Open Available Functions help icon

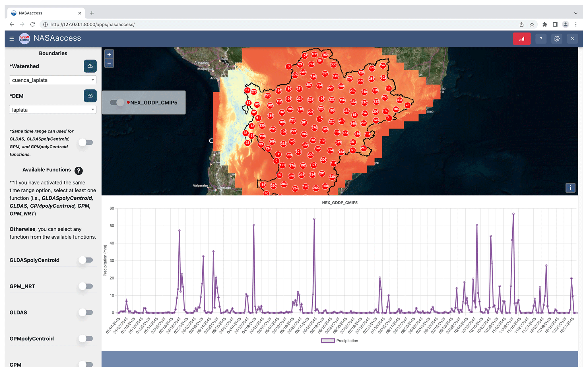click(x=79, y=170)
